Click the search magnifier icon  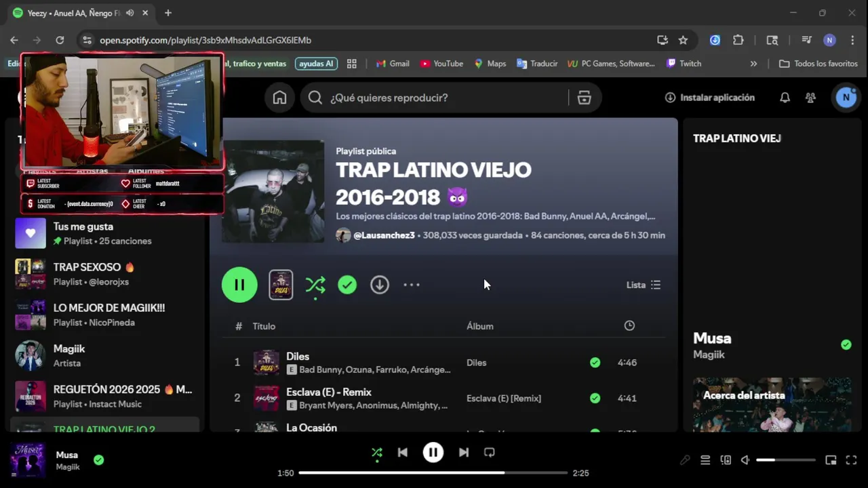tap(315, 98)
